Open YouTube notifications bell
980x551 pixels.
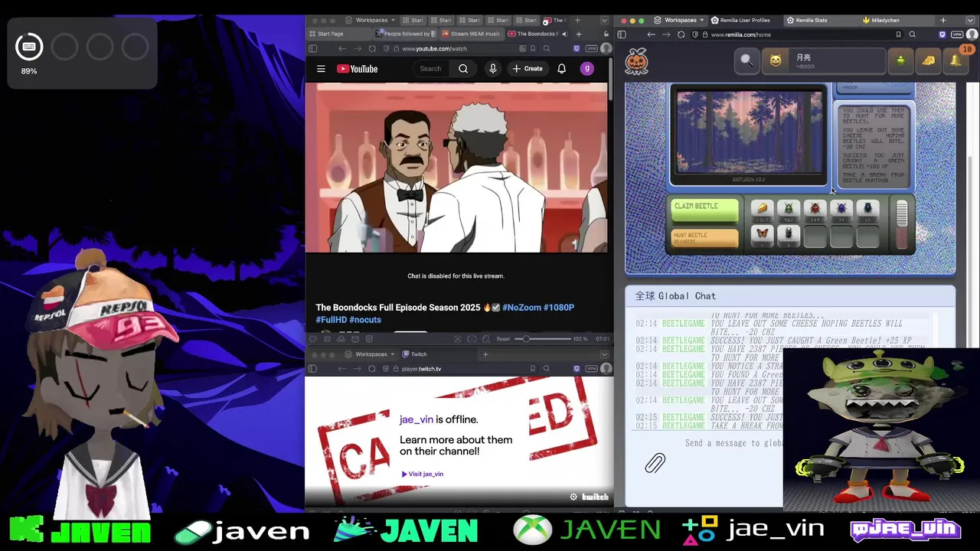point(561,69)
